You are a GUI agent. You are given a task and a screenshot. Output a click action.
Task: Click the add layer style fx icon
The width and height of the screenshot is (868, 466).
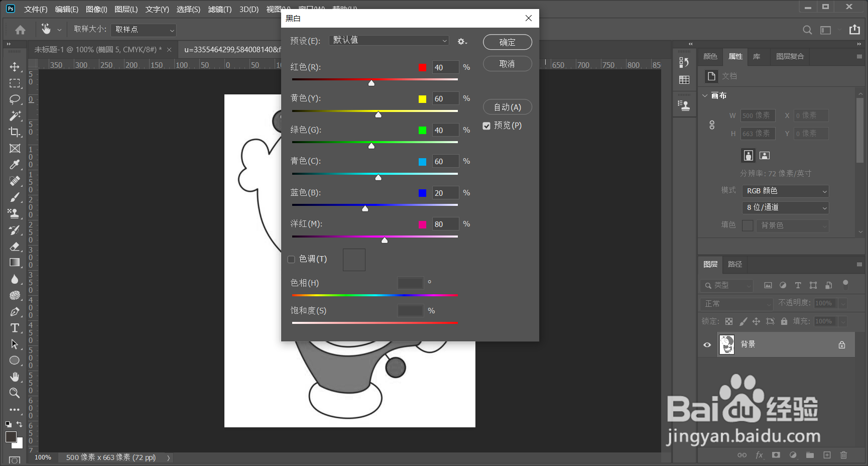759,455
